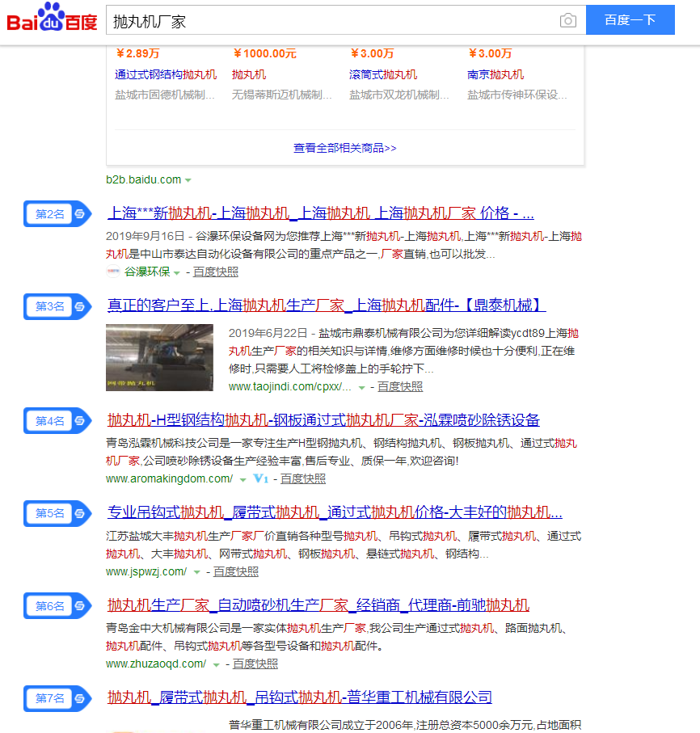The height and width of the screenshot is (733, 700).
Task: Expand dropdown arrow beside b2b.baidu.com
Action: (188, 180)
